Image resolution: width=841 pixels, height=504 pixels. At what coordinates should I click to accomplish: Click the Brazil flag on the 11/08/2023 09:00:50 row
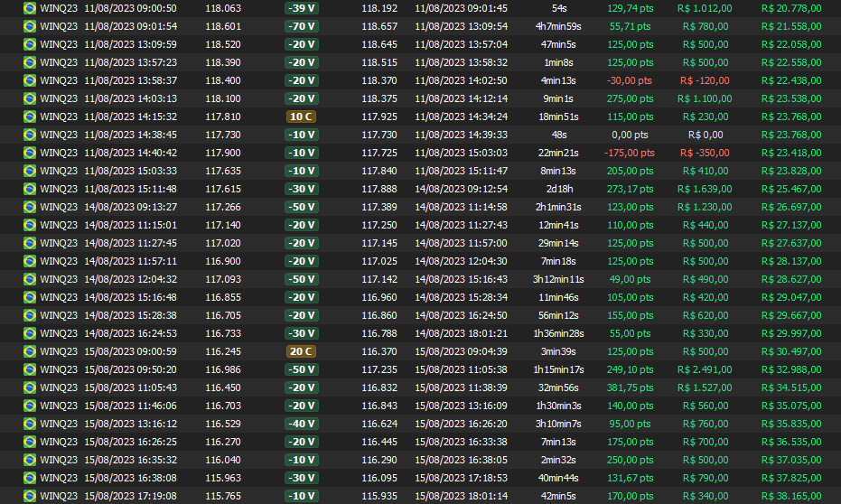click(30, 8)
